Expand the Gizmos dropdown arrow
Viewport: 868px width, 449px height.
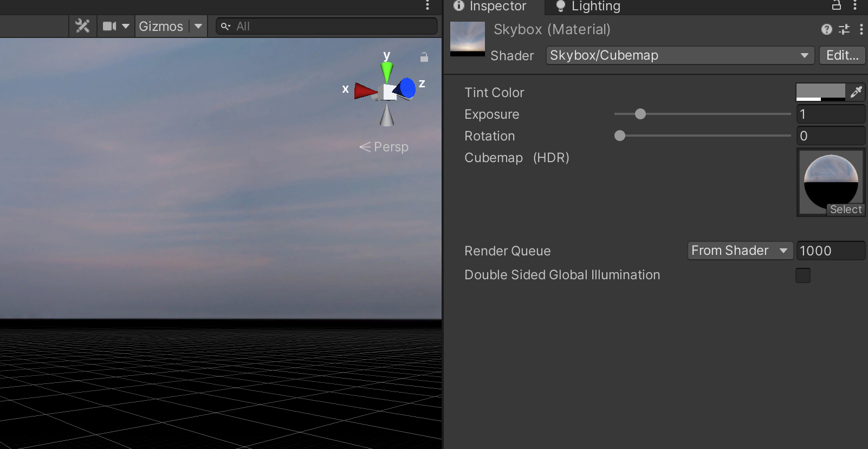point(198,26)
